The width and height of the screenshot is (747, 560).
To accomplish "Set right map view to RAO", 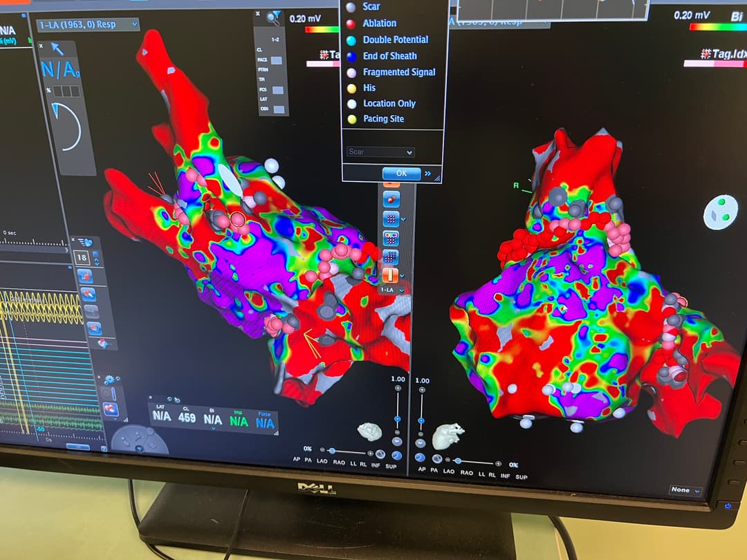I will [467, 473].
